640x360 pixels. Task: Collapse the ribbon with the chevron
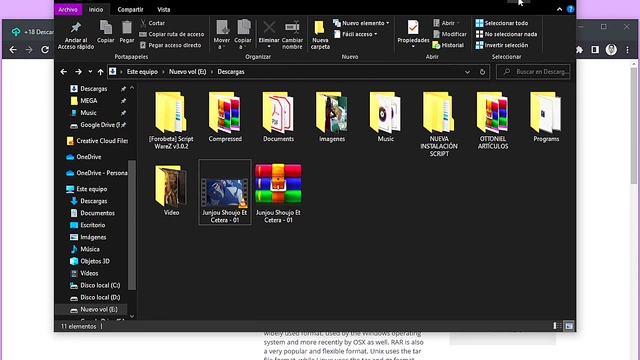coord(559,9)
